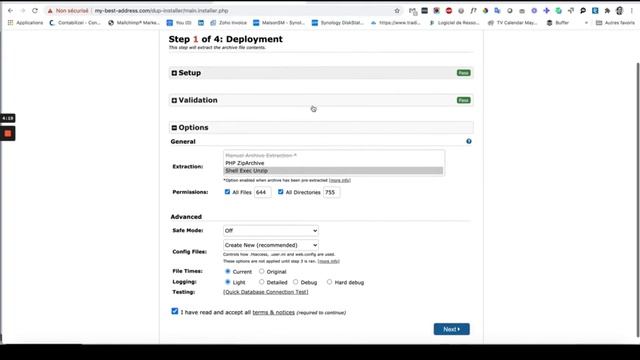Select PHP ZipArchive extraction option
The width and height of the screenshot is (640, 360).
coord(333,163)
